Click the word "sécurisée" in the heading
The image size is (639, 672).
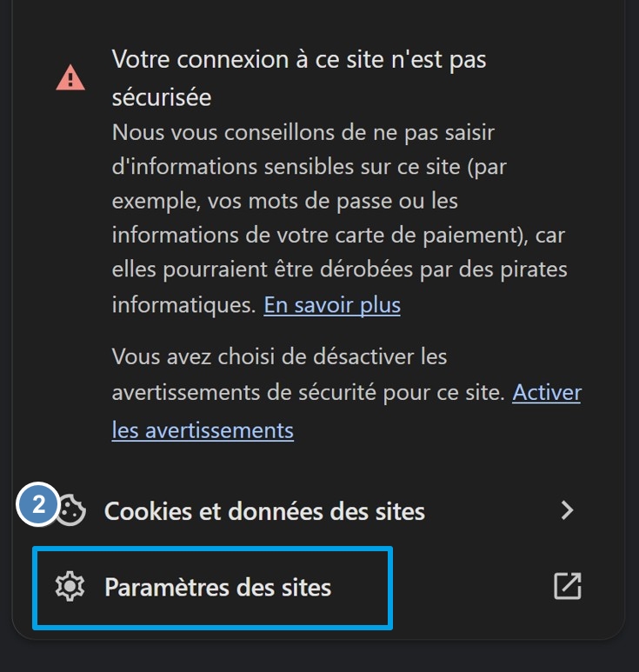coord(162,97)
